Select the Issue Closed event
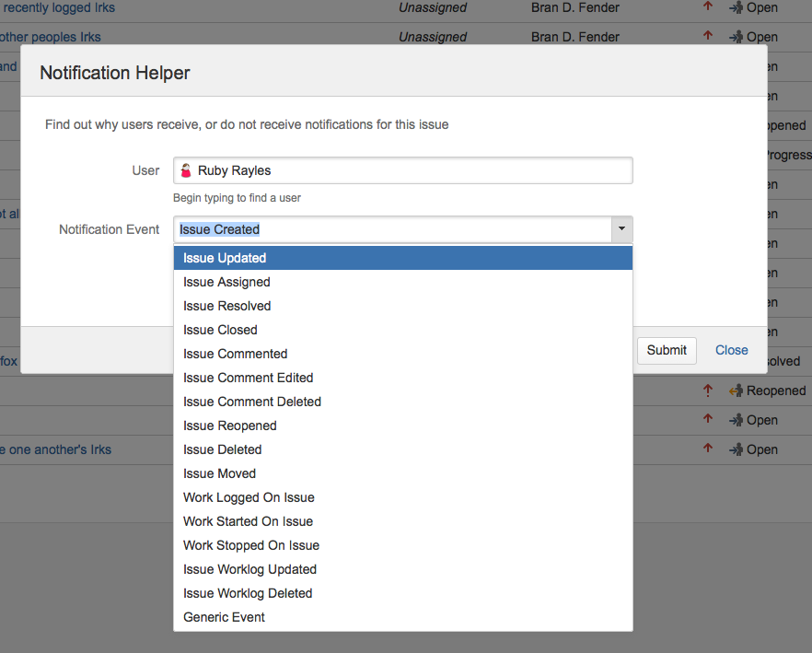 click(220, 330)
